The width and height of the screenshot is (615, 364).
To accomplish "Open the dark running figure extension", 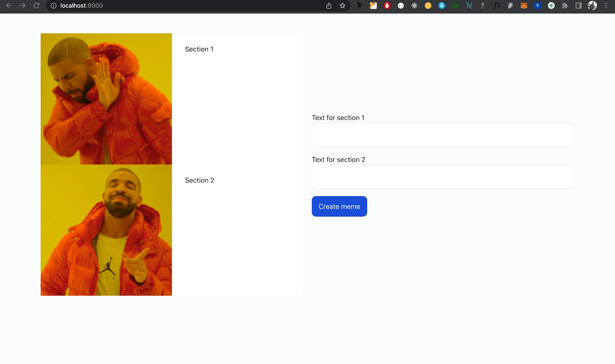I will coord(360,6).
